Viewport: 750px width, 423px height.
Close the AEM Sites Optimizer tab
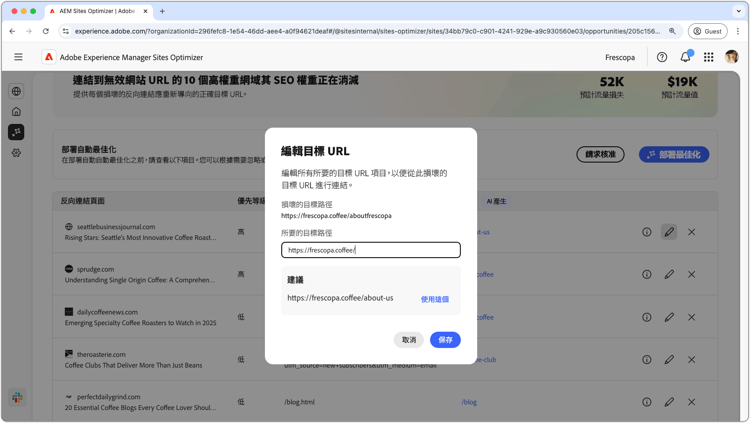145,11
